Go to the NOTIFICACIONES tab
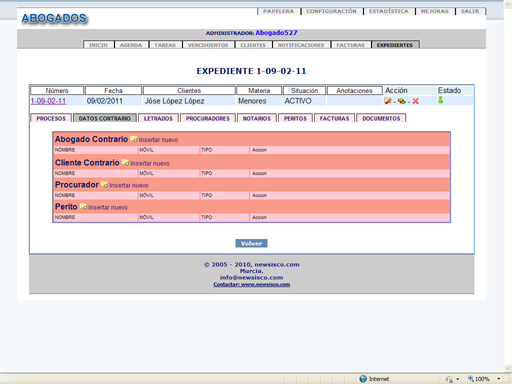Viewport: 512px width, 384px height. (301, 45)
